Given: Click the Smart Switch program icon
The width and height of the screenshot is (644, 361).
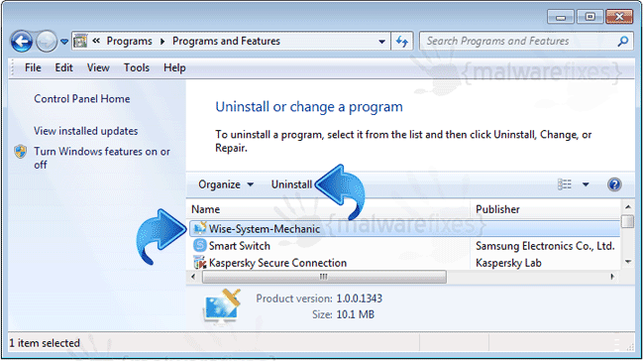Looking at the screenshot, I should coord(199,246).
